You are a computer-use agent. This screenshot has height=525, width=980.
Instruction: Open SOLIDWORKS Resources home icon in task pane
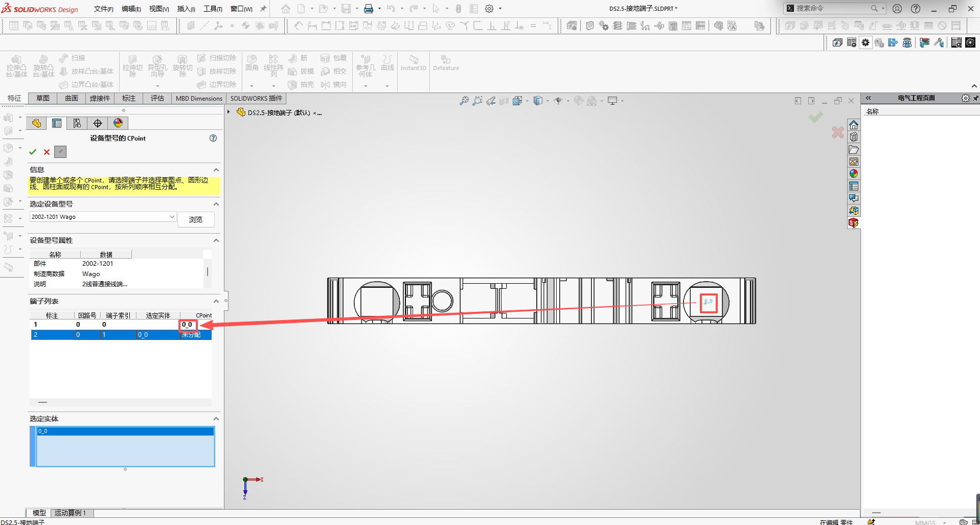pyautogui.click(x=854, y=125)
